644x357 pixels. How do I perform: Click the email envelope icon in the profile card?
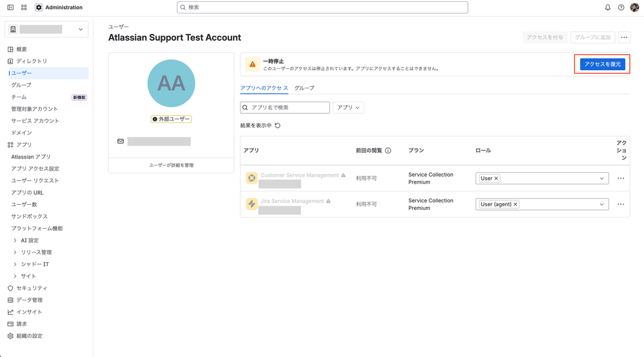121,141
